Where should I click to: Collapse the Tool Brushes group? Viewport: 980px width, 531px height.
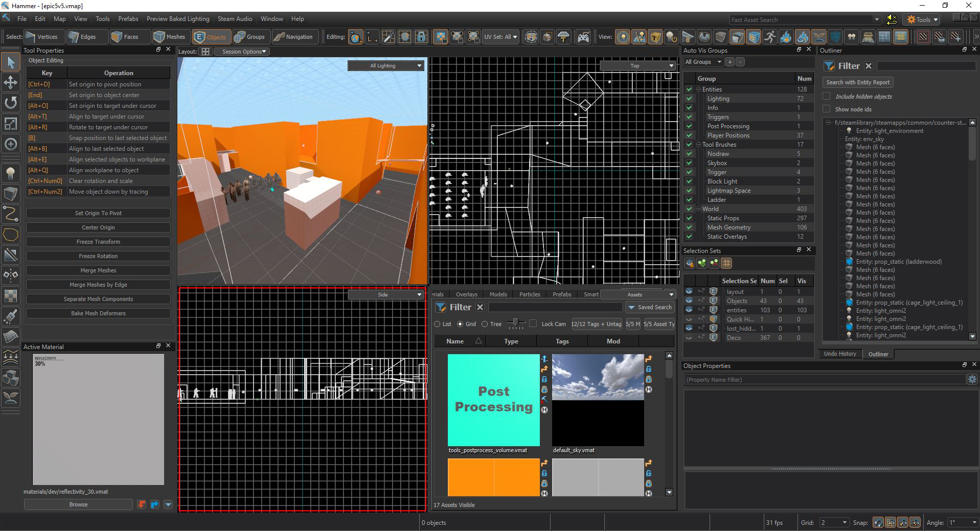pyautogui.click(x=698, y=145)
